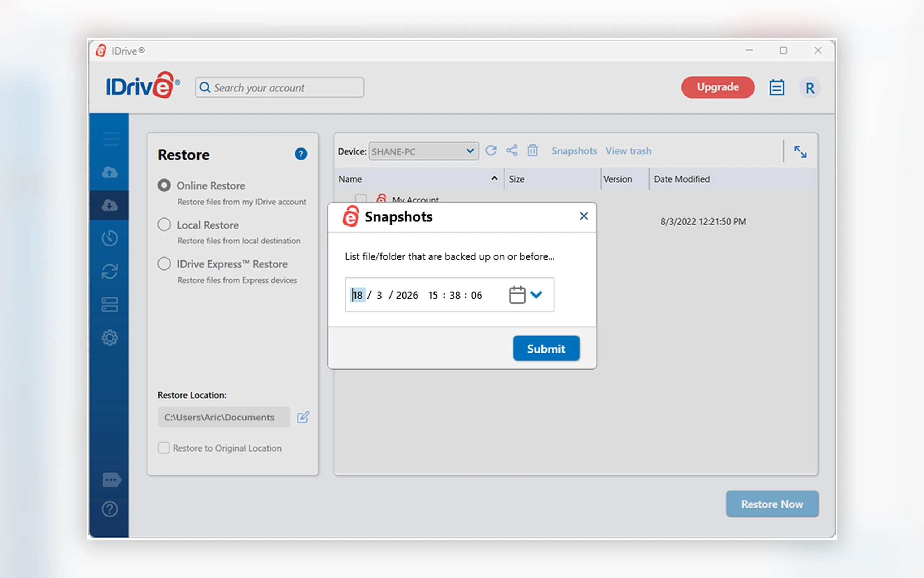Open the Help question-mark sidebar icon
Screen dimensions: 924x578
pos(110,509)
